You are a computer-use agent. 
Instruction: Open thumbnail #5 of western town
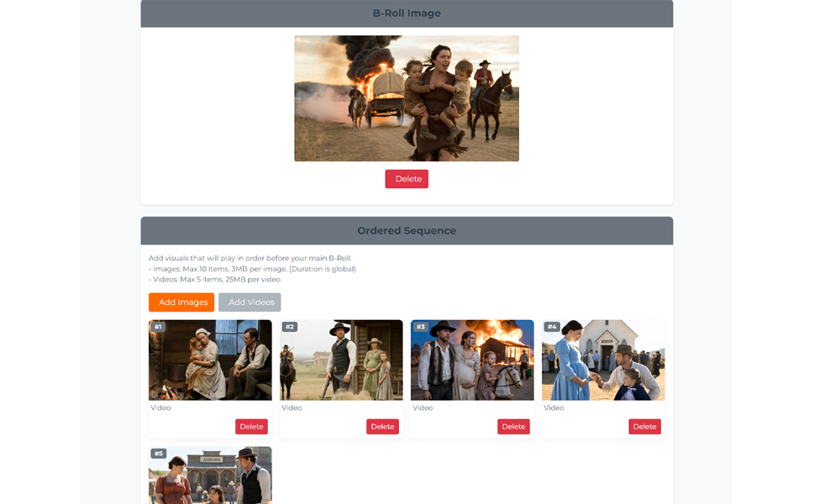click(x=210, y=475)
